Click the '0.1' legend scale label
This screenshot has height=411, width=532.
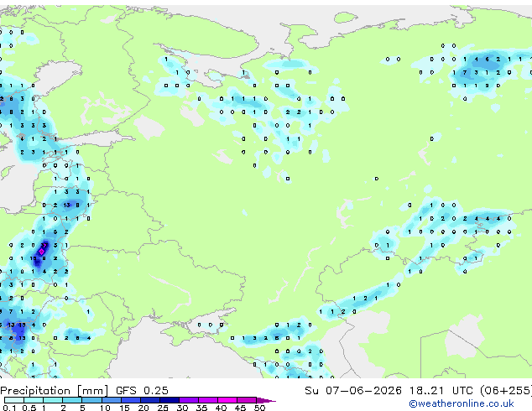[x=9, y=408]
